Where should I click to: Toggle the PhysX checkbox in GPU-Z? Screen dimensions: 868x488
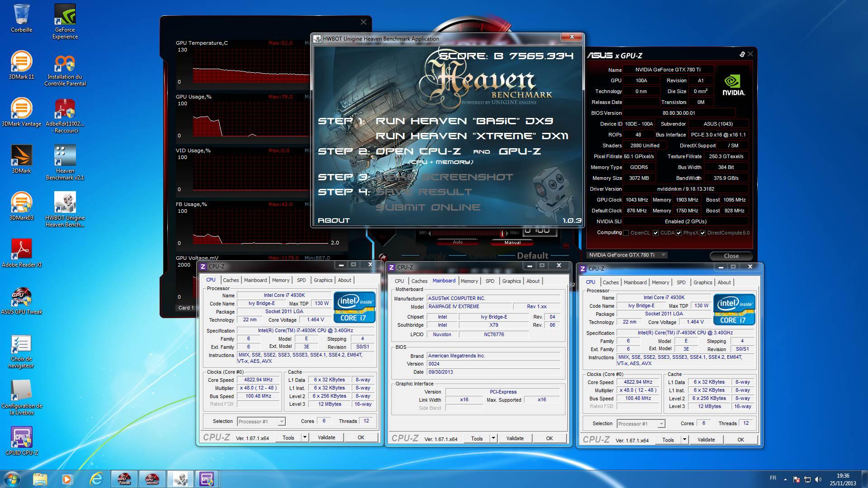point(679,233)
